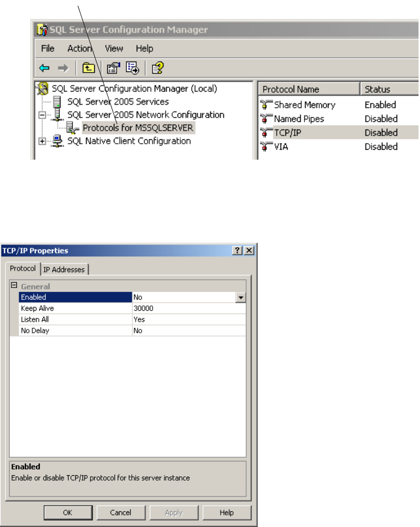Click the Export List toolbar icon
Screen dimensions: 420x527
(132, 68)
